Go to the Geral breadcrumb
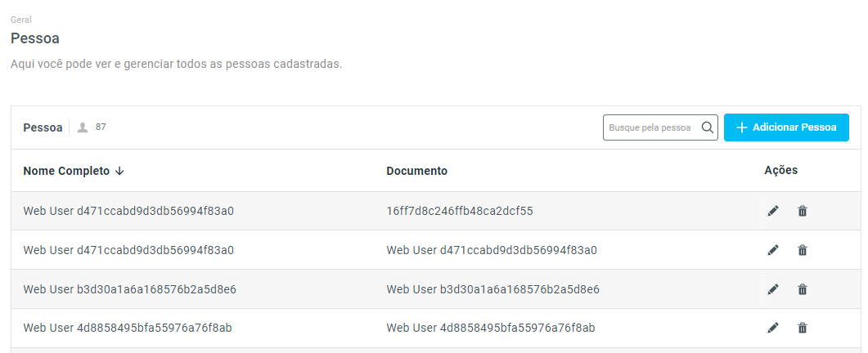Image resolution: width=868 pixels, height=353 pixels. point(21,19)
